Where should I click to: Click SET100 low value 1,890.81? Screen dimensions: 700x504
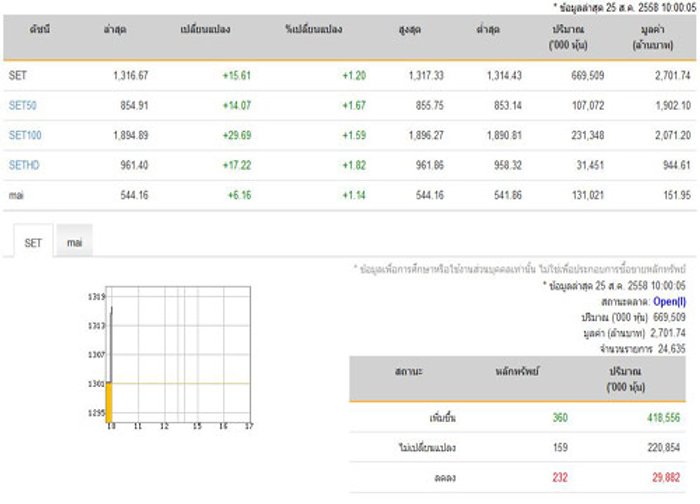click(x=504, y=135)
